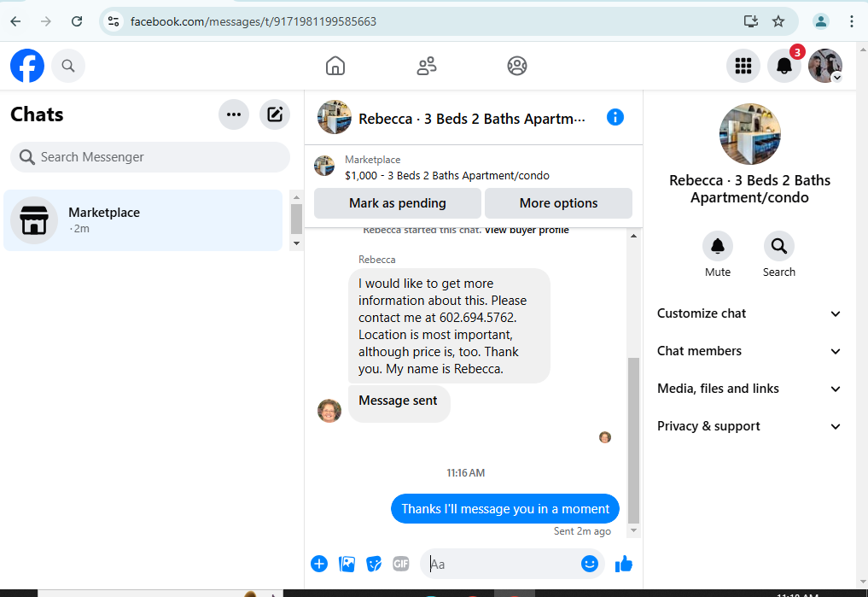Viewport: 868px width, 597px height.
Task: Open Chrome three-dot menu
Action: [x=852, y=21]
